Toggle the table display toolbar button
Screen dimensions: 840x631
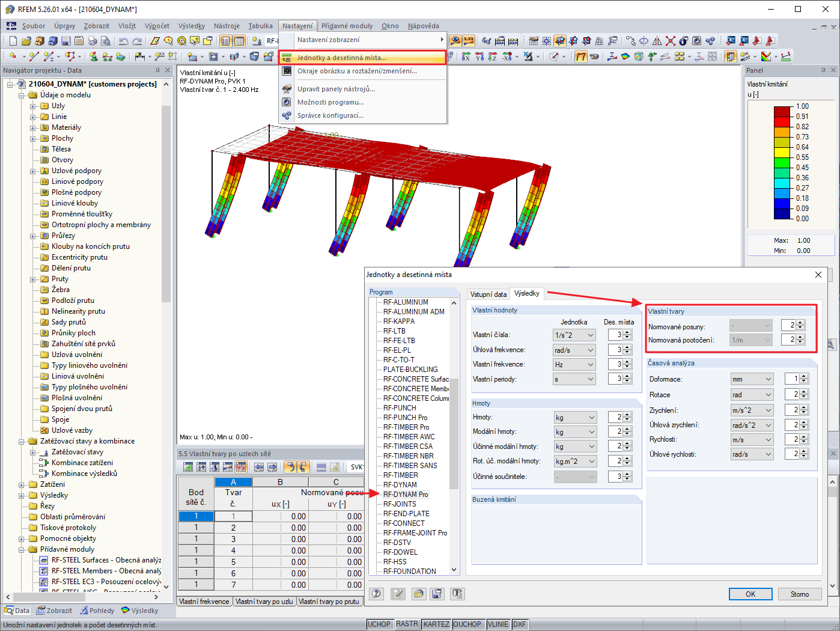pyautogui.click(x=239, y=41)
